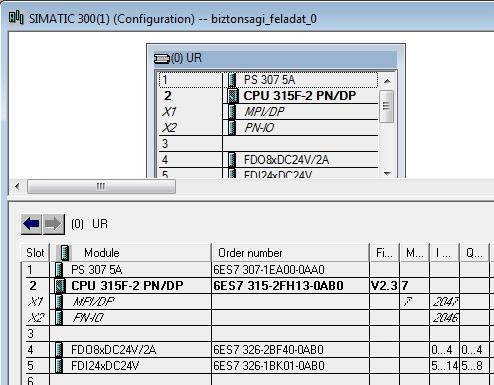The height and width of the screenshot is (385, 494).
Task: Click the Q... address column header
Action: point(474,253)
